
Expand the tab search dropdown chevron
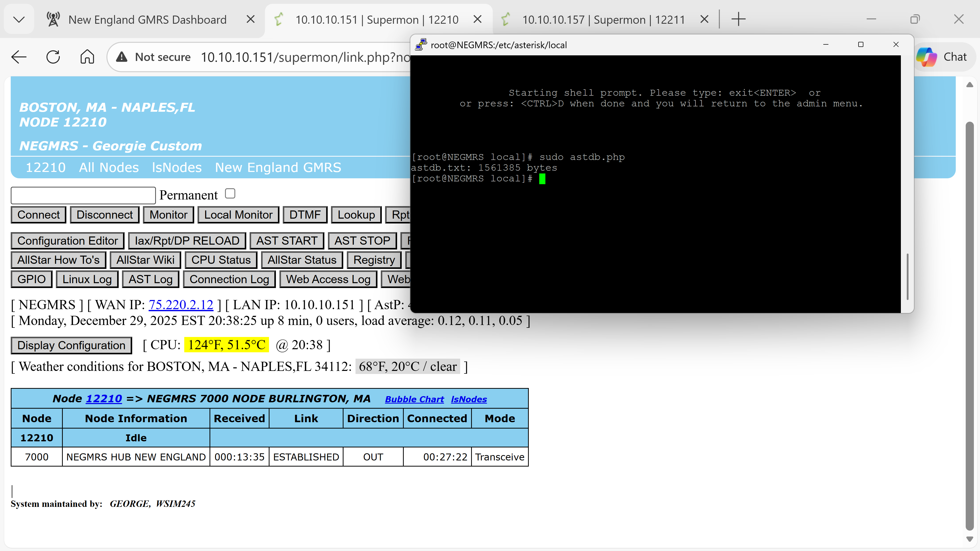coord(19,19)
